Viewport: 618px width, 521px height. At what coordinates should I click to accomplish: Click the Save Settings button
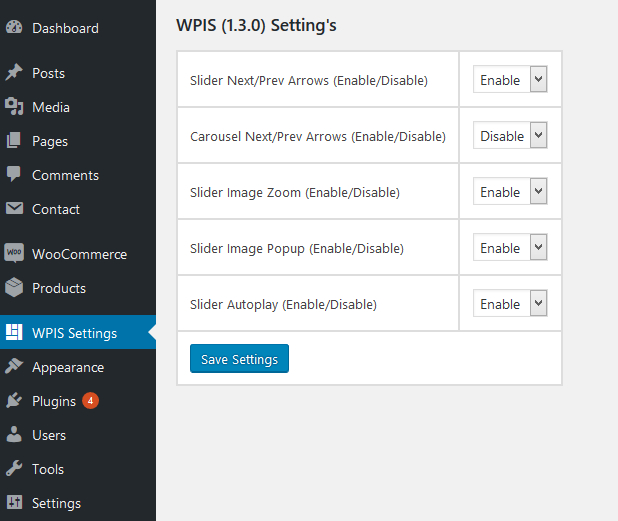[x=239, y=359]
